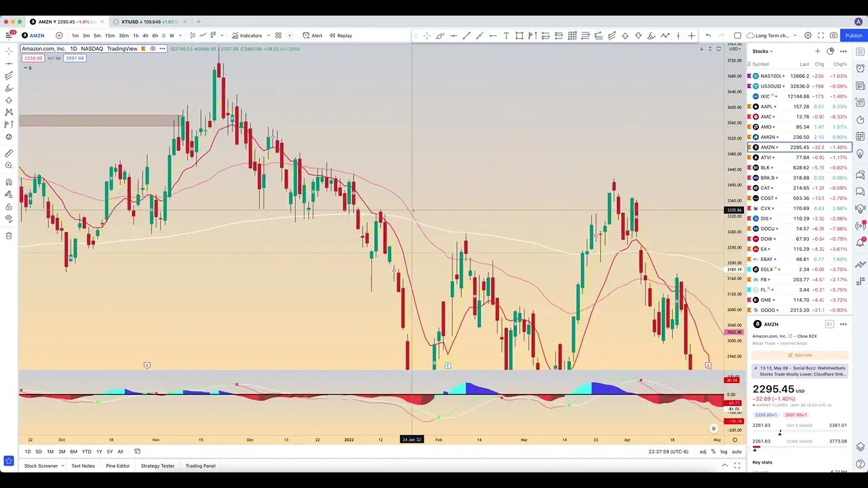This screenshot has height=488, width=868.
Task: Collapse the bottom panel chevron
Action: (x=724, y=466)
